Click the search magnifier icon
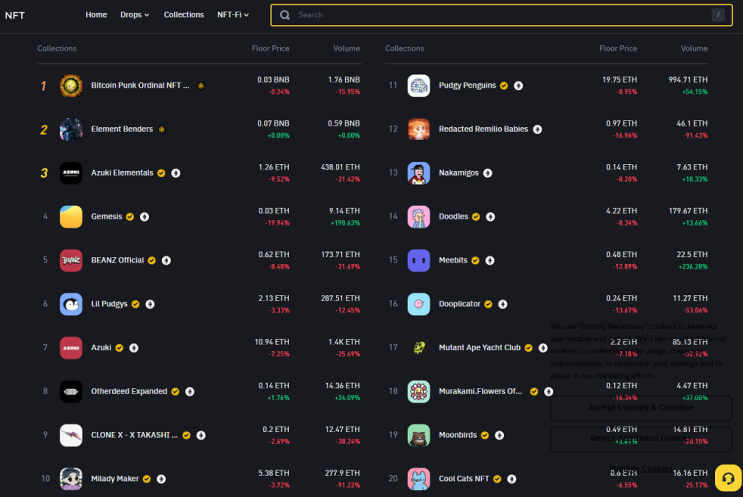Screen dimensions: 743x497 pyautogui.click(x=285, y=15)
